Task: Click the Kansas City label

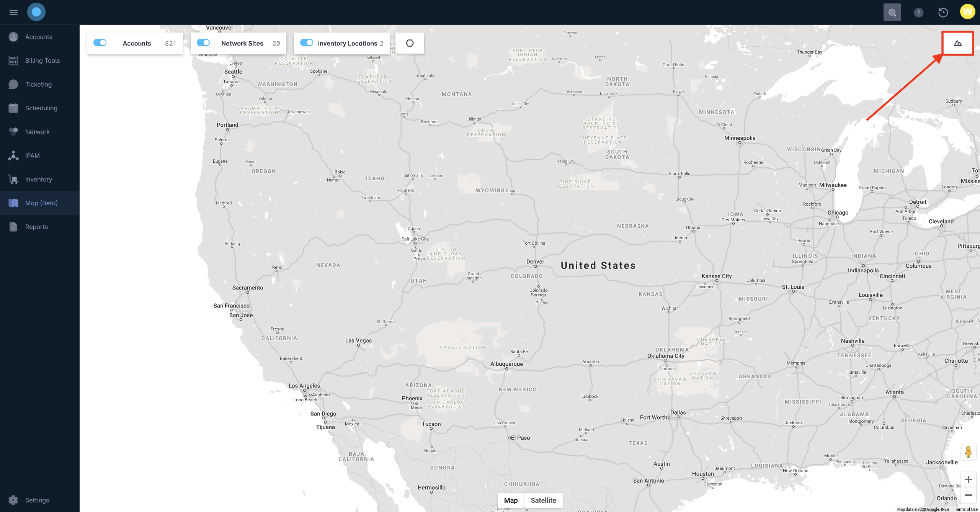Action: coord(717,276)
